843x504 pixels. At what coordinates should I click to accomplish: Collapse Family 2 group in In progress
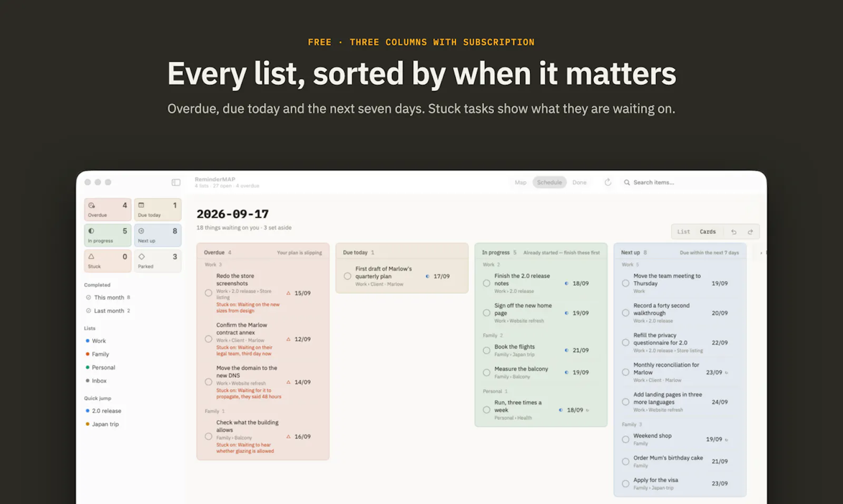(493, 335)
